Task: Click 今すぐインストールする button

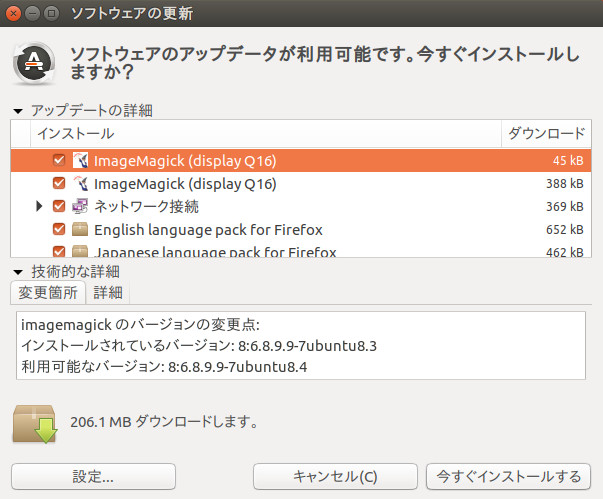Action: [x=508, y=477]
